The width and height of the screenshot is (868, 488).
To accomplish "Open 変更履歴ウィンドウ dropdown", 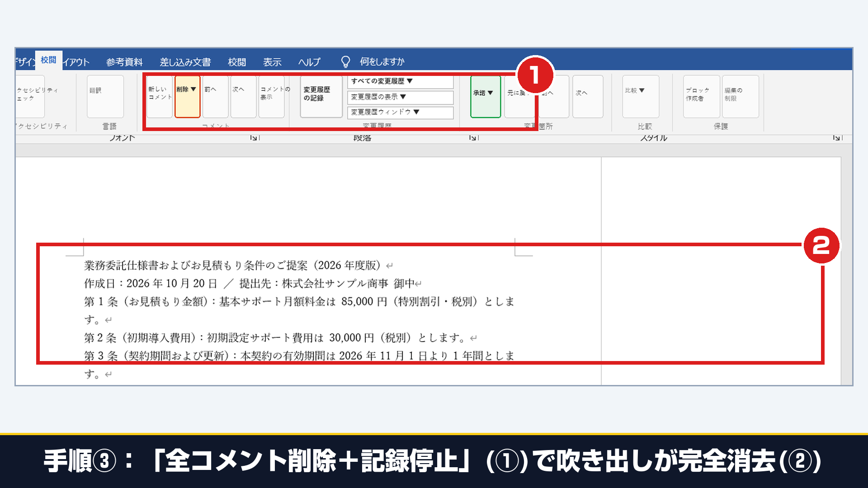I will tap(400, 112).
